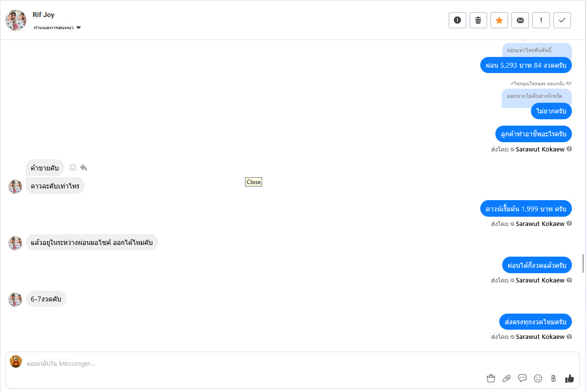
Task: Click the Rif Joy name in header
Action: pos(43,15)
